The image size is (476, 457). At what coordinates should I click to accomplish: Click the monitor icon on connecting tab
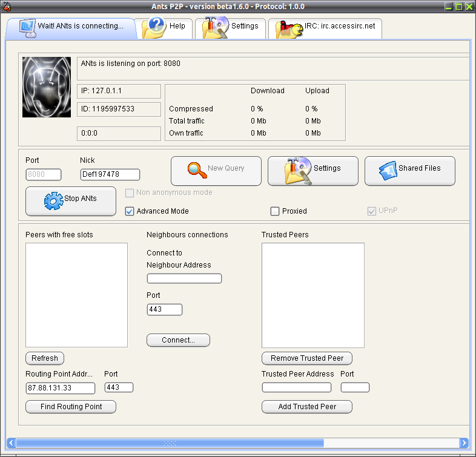(28, 28)
